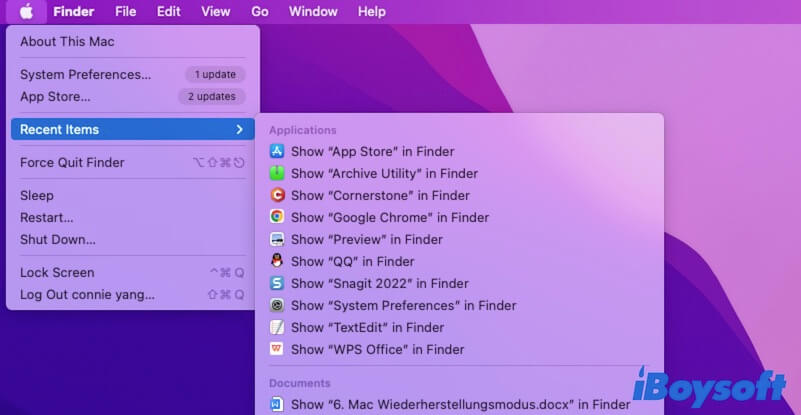The height and width of the screenshot is (415, 801).
Task: Expand Recent Items submenu chevron
Action: coord(239,129)
